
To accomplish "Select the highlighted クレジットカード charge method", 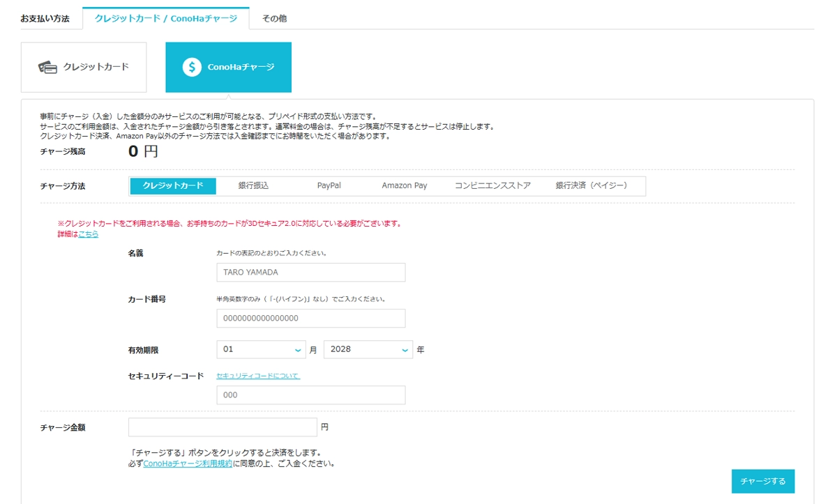I will 173,186.
